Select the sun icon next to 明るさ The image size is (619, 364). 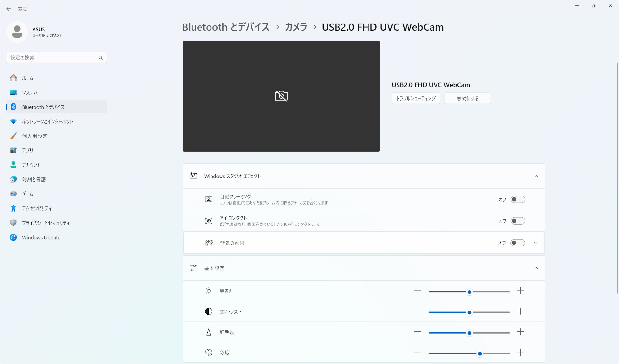pyautogui.click(x=208, y=291)
